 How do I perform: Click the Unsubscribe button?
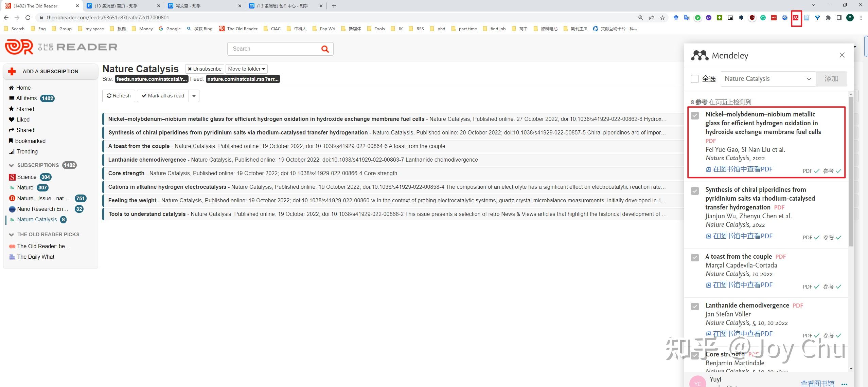tap(205, 69)
